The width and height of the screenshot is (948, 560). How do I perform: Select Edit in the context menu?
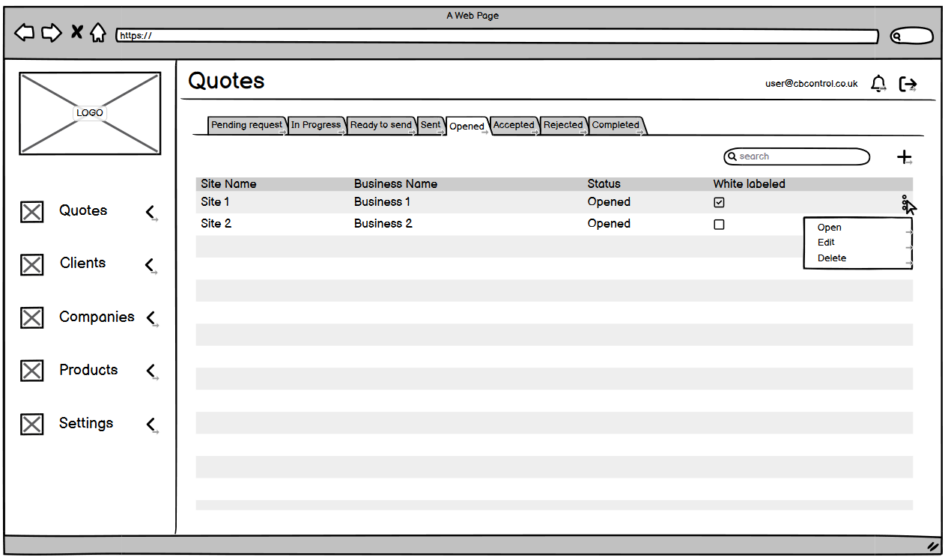826,243
